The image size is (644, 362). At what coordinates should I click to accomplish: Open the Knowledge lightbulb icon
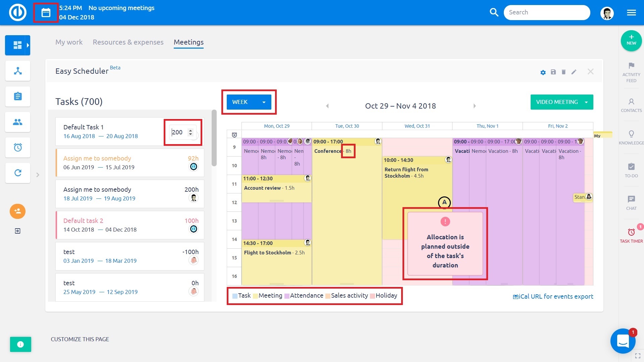point(631,134)
